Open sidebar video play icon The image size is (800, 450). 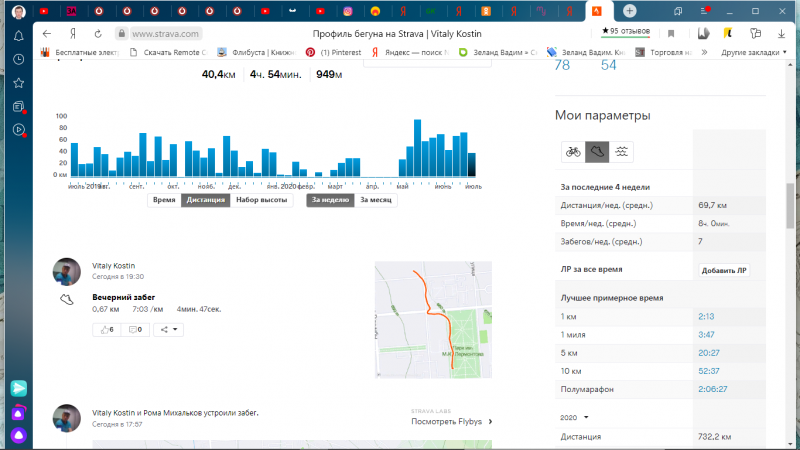click(x=18, y=130)
